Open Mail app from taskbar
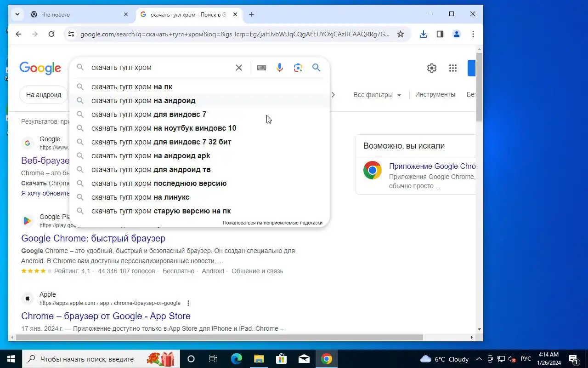 (x=304, y=359)
